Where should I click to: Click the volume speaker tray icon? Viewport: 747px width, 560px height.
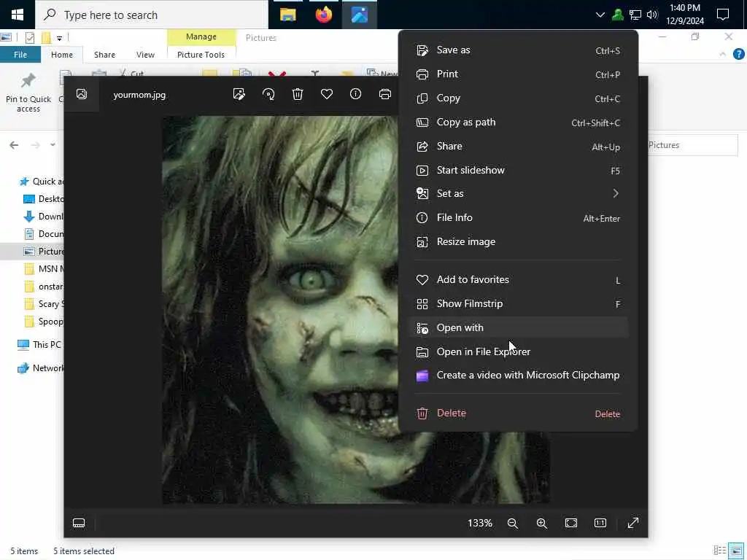(x=652, y=15)
